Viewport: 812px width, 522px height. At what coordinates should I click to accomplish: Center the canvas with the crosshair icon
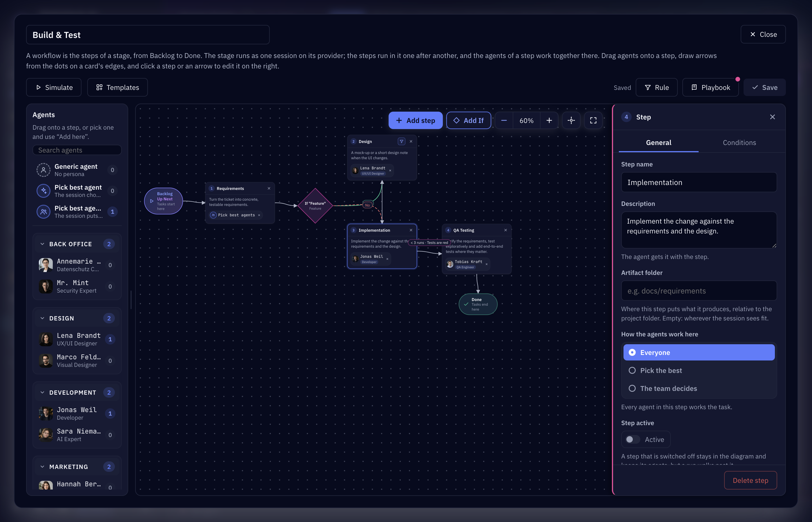tap(571, 120)
